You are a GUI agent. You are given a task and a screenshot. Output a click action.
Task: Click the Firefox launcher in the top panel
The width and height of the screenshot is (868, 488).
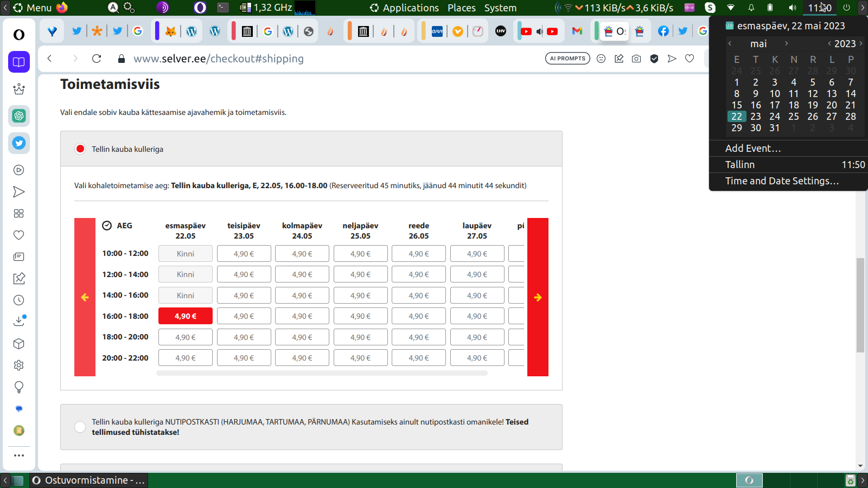coord(62,8)
